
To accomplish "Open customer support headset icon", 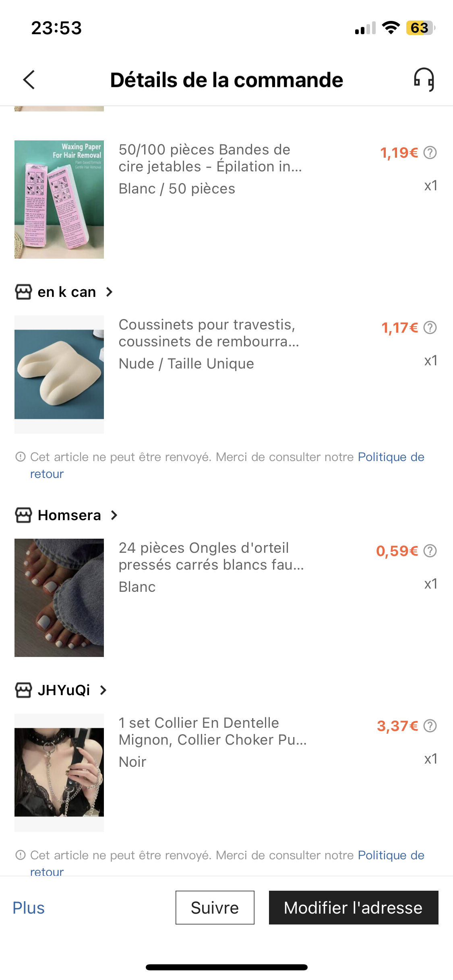I will [x=424, y=79].
